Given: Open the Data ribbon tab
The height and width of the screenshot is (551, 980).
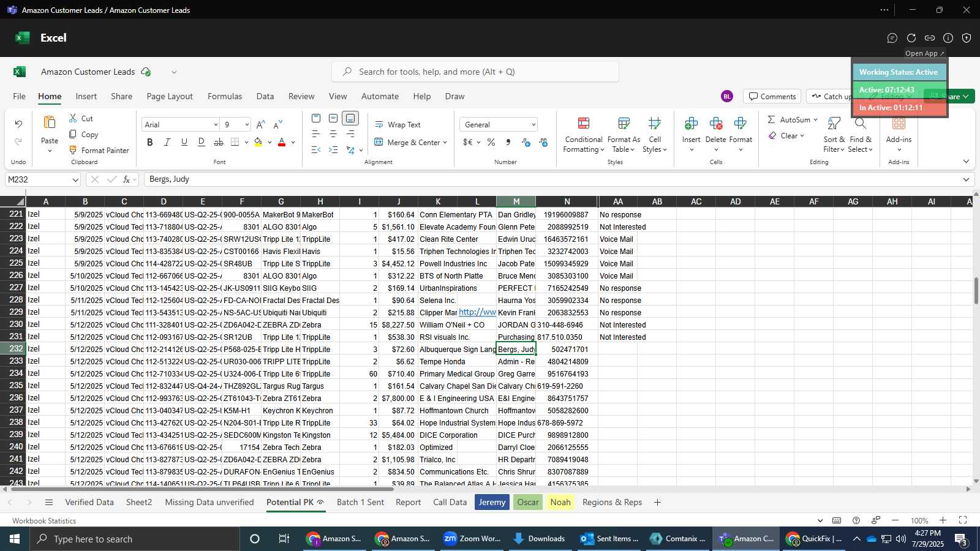Looking at the screenshot, I should 265,96.
